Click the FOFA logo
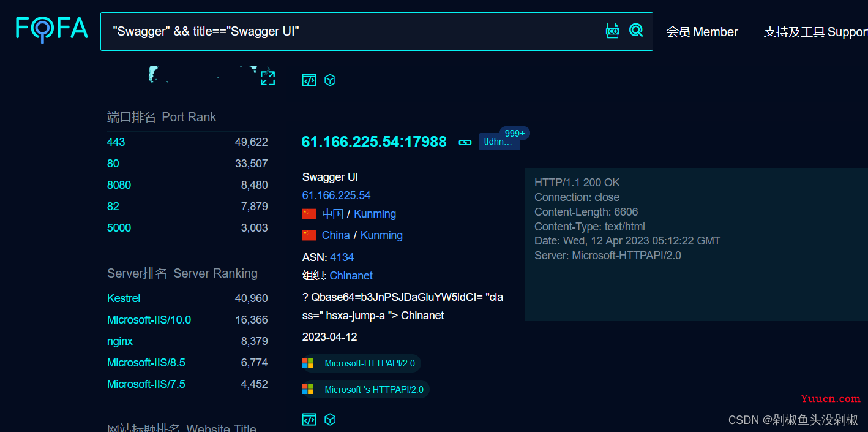 pos(52,30)
